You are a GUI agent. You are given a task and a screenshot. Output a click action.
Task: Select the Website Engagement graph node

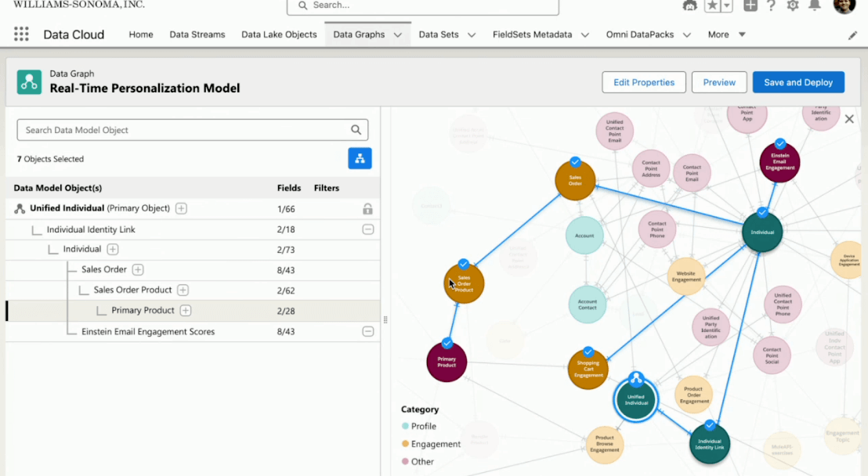click(686, 276)
